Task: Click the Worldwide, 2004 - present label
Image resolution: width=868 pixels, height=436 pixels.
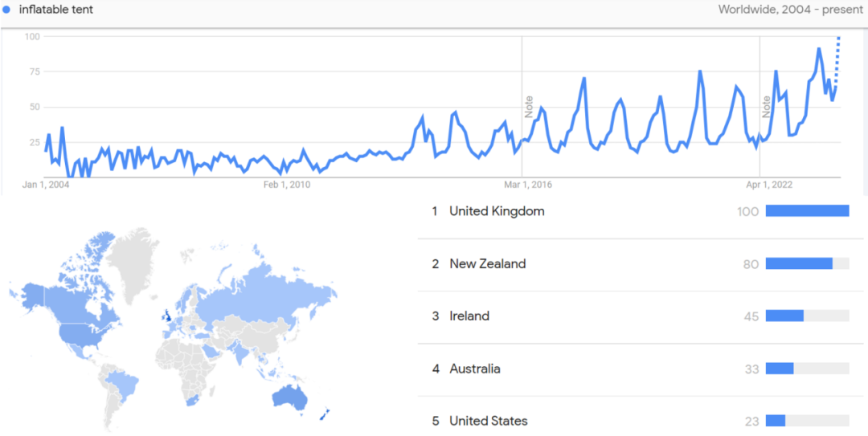Action: click(790, 10)
